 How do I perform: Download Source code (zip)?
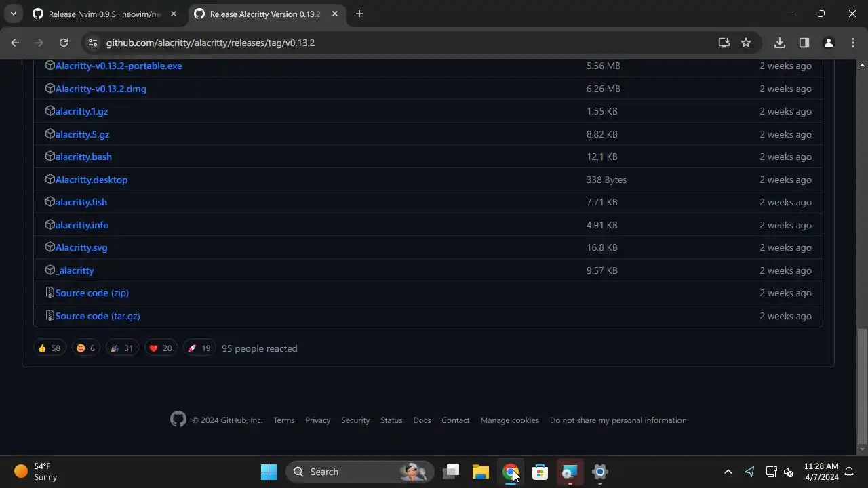[x=92, y=293]
